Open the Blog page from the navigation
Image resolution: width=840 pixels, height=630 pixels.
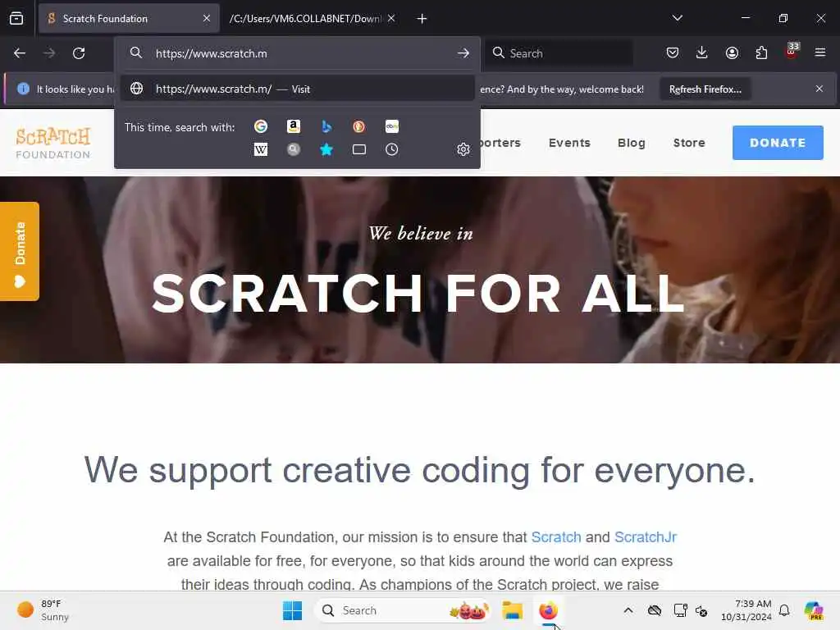coord(631,143)
